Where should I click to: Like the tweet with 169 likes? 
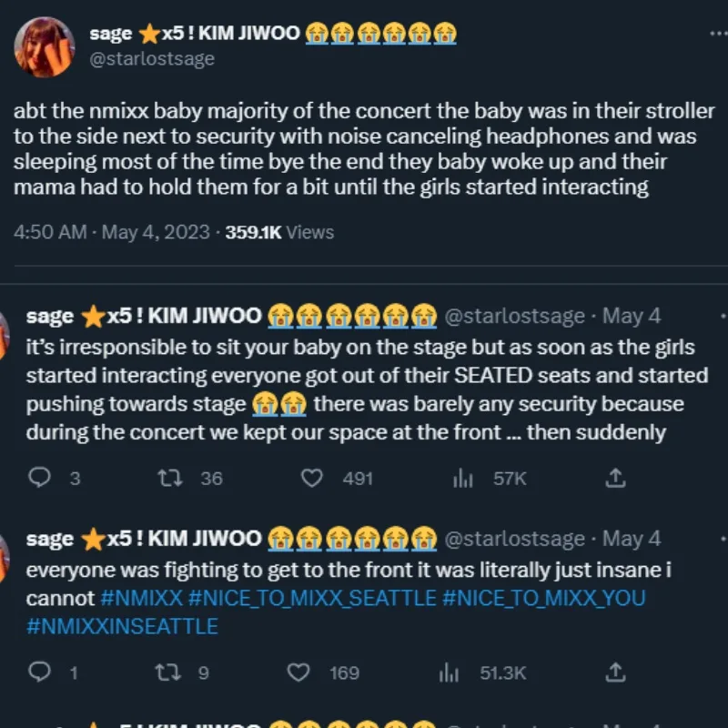(298, 672)
